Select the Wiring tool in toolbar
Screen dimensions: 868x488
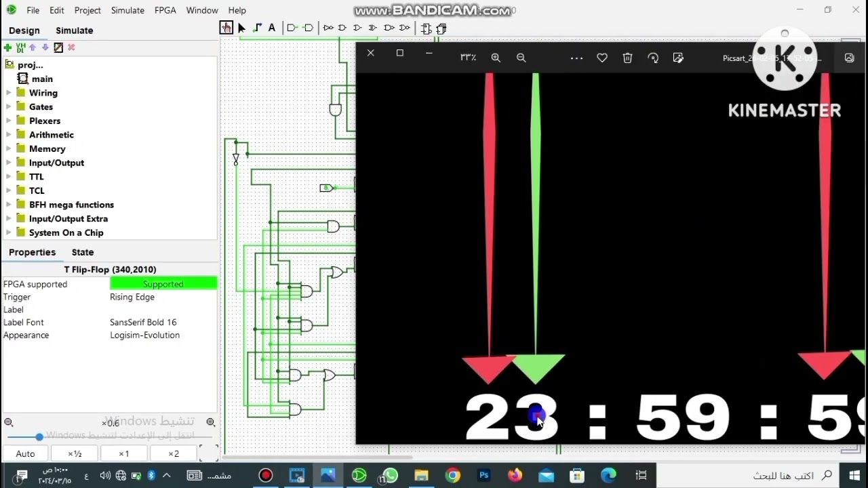[x=257, y=28]
